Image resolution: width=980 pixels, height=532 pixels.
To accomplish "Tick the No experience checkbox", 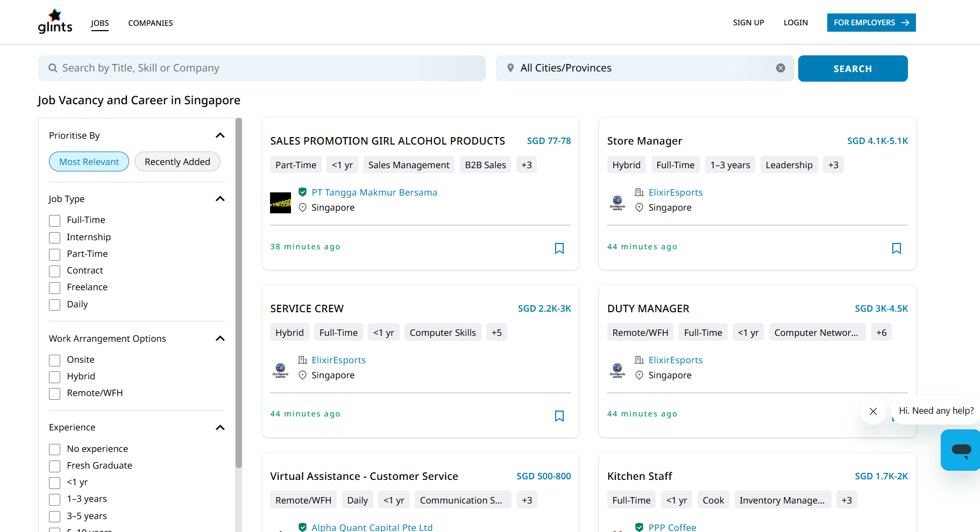I will [x=54, y=449].
